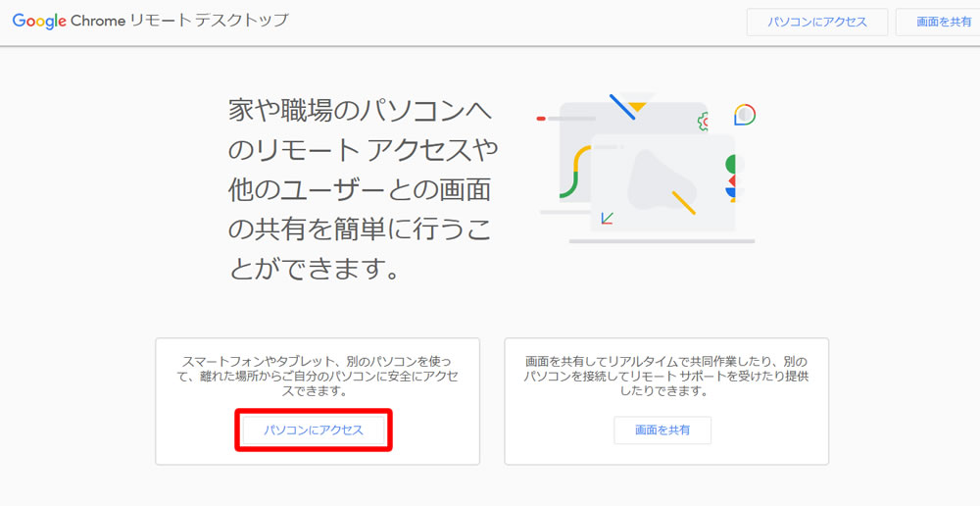Click the green semicircle shape in the illustration
This screenshot has height=506, width=980.
click(730, 164)
